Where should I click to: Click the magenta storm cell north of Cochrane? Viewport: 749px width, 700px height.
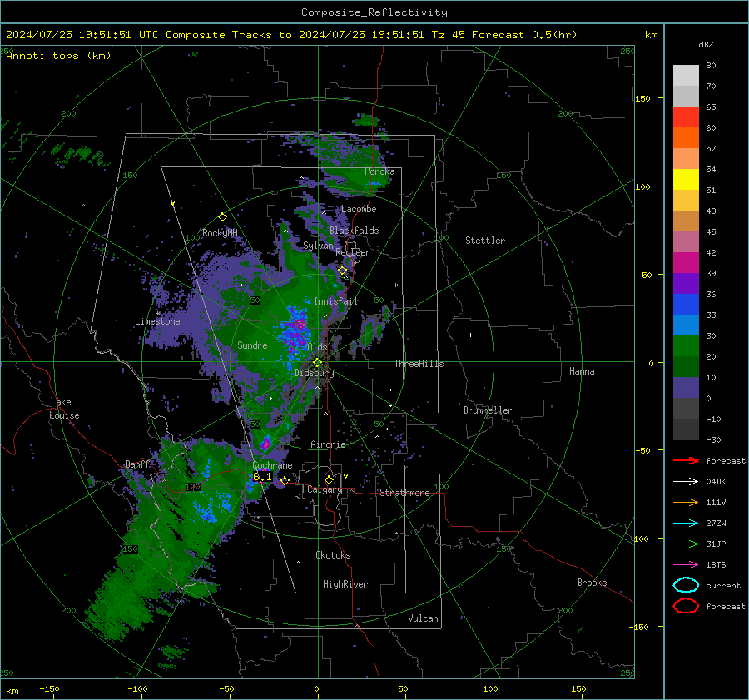click(265, 444)
